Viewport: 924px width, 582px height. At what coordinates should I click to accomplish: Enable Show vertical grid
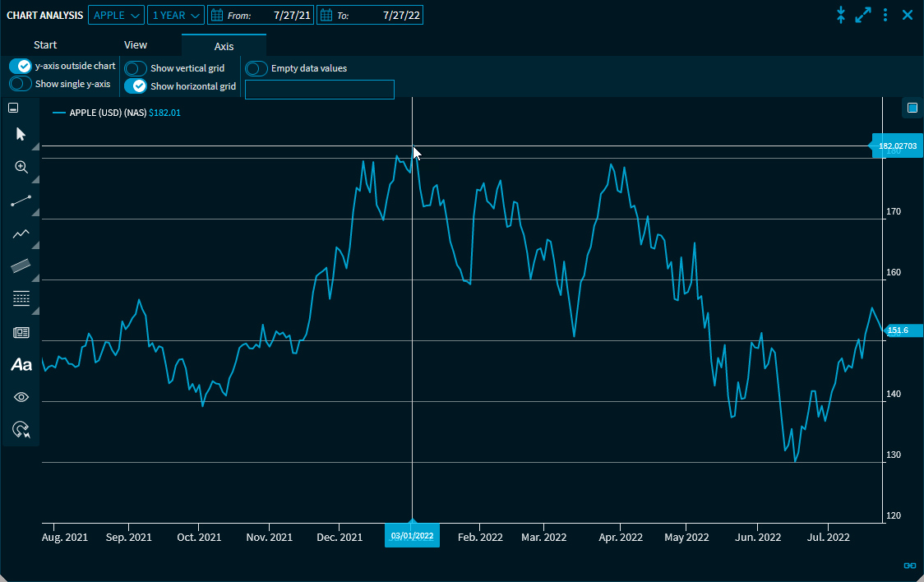[x=136, y=68]
